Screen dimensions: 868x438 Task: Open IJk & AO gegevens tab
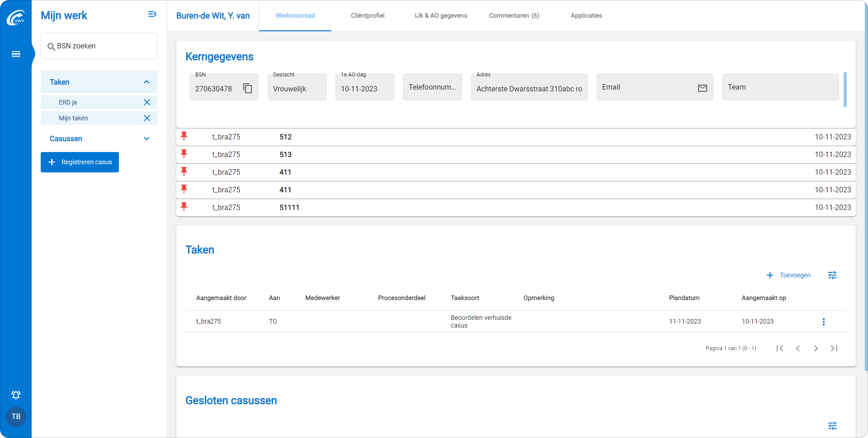(x=441, y=15)
